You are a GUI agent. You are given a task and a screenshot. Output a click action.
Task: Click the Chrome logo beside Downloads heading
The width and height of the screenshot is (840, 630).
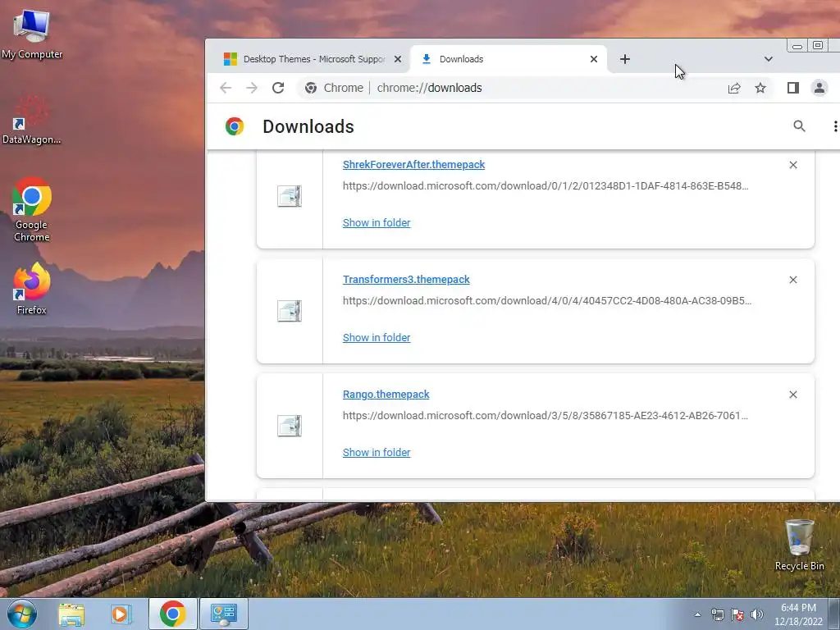(235, 126)
